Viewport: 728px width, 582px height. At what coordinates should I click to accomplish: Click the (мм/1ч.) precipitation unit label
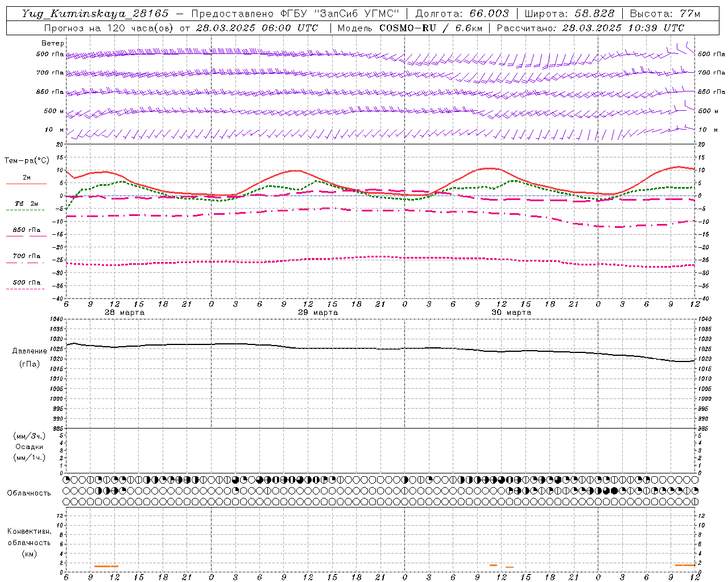pos(30,458)
